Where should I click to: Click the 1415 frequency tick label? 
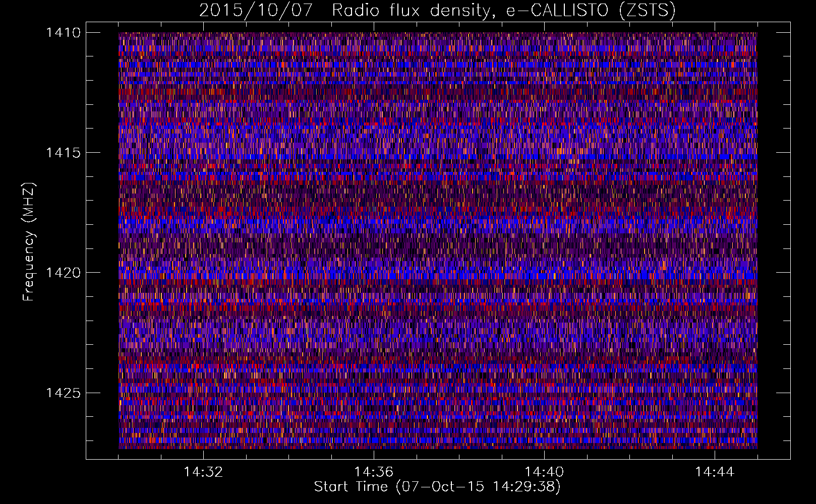click(64, 153)
